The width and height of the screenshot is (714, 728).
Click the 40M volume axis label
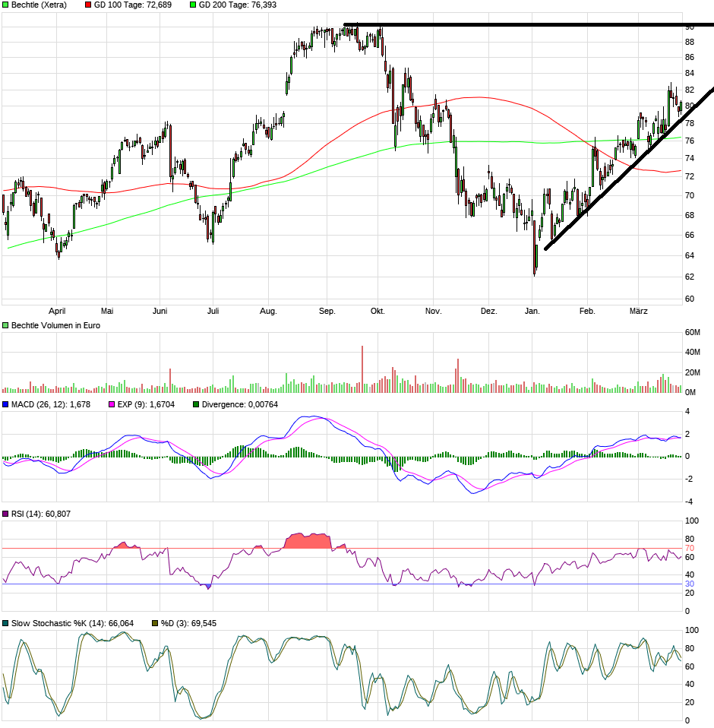click(693, 353)
